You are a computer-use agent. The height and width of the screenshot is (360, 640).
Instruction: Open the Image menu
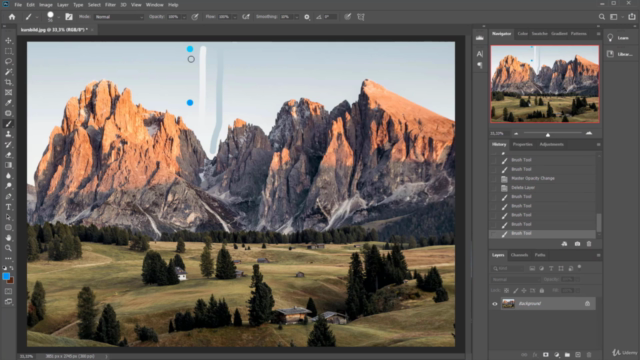tap(46, 5)
